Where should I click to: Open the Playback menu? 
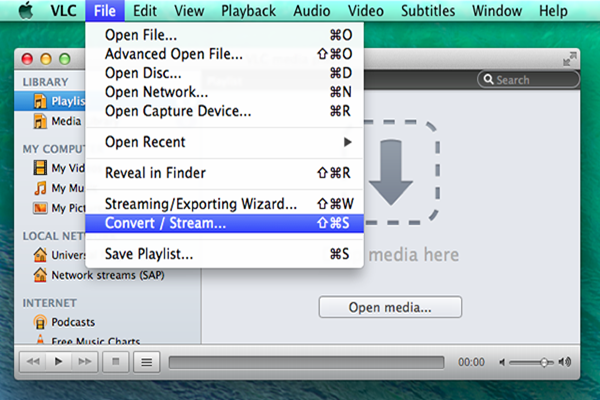click(247, 11)
